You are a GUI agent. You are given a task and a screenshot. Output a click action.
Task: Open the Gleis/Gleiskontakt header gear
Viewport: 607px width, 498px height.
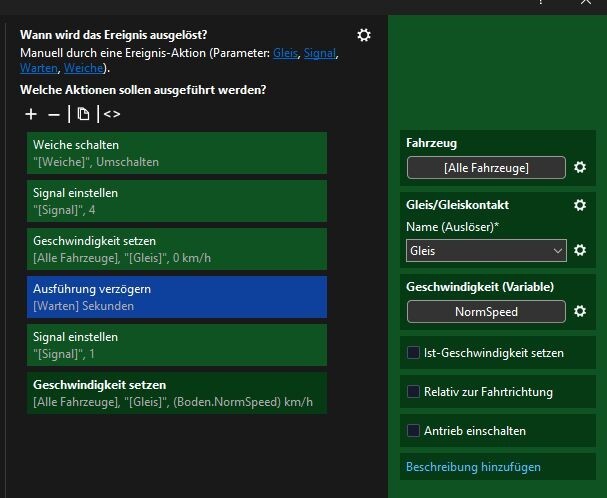580,205
